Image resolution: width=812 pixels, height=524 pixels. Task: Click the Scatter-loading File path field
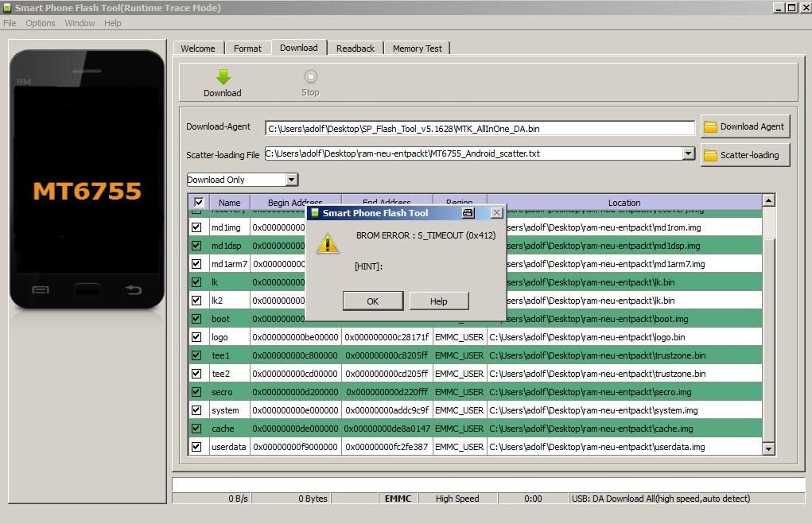[x=473, y=153]
